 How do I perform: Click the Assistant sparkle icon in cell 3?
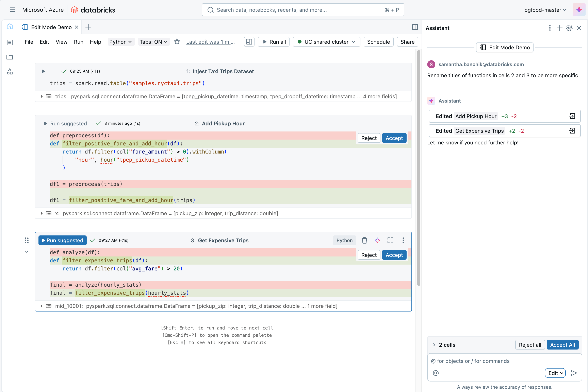click(377, 240)
